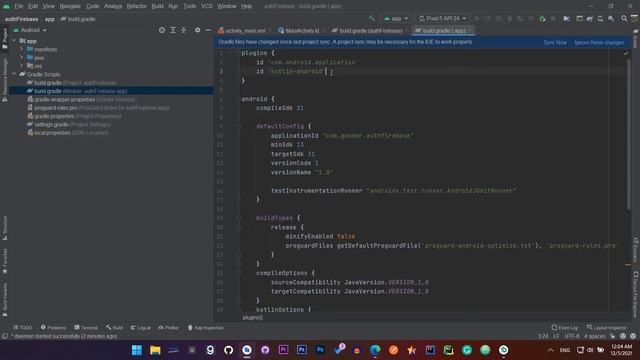640x360 pixels.
Task: Open Microsoft Edge from taskbar
Action: tap(375, 350)
